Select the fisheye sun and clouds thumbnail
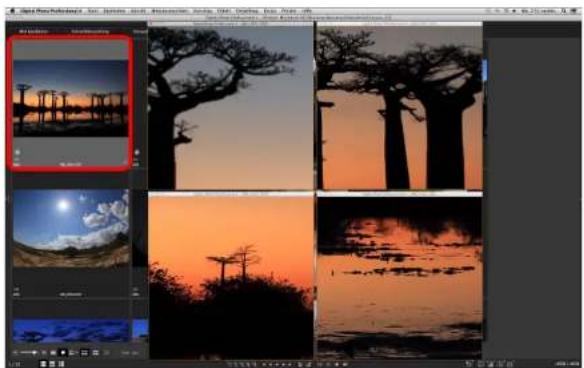The height and width of the screenshot is (368, 584). point(71,228)
